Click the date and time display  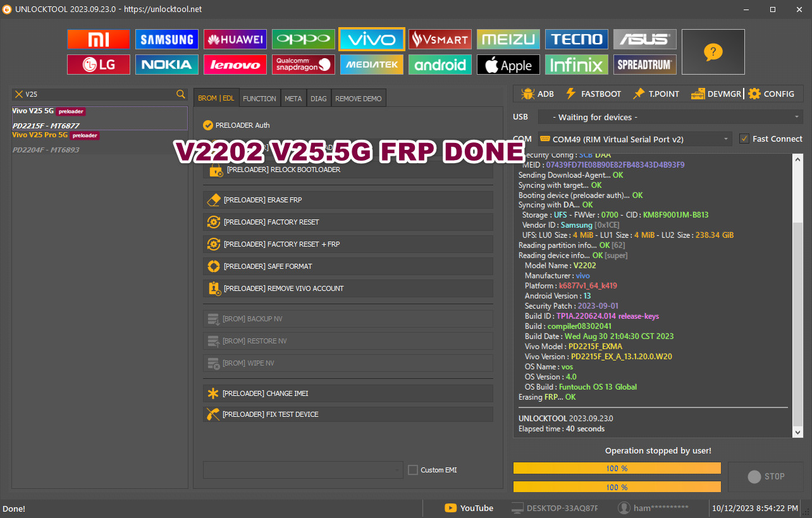coord(755,508)
